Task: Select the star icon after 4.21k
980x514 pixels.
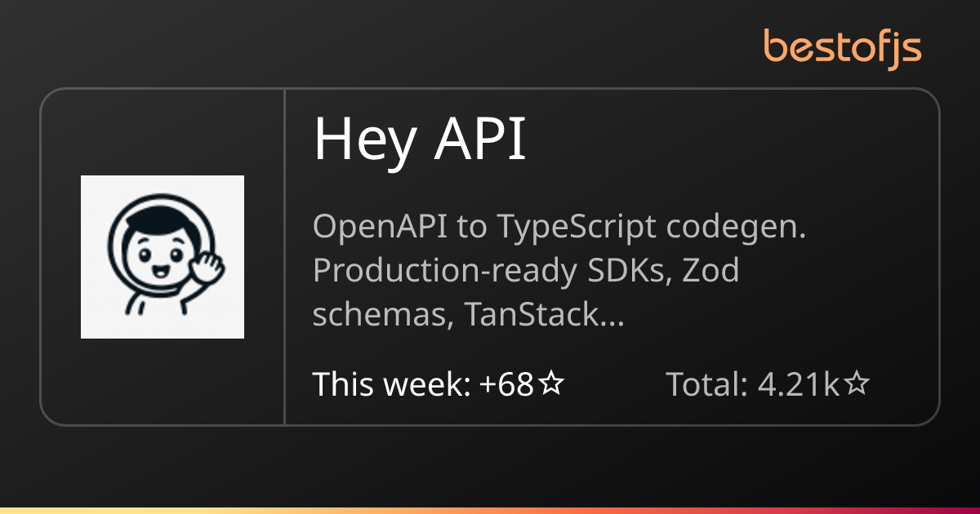Action: point(857,383)
